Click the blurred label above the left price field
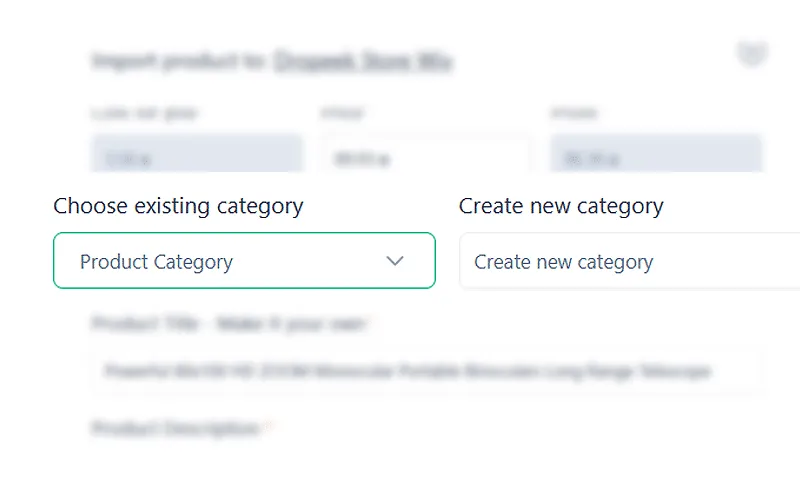 pyautogui.click(x=144, y=114)
